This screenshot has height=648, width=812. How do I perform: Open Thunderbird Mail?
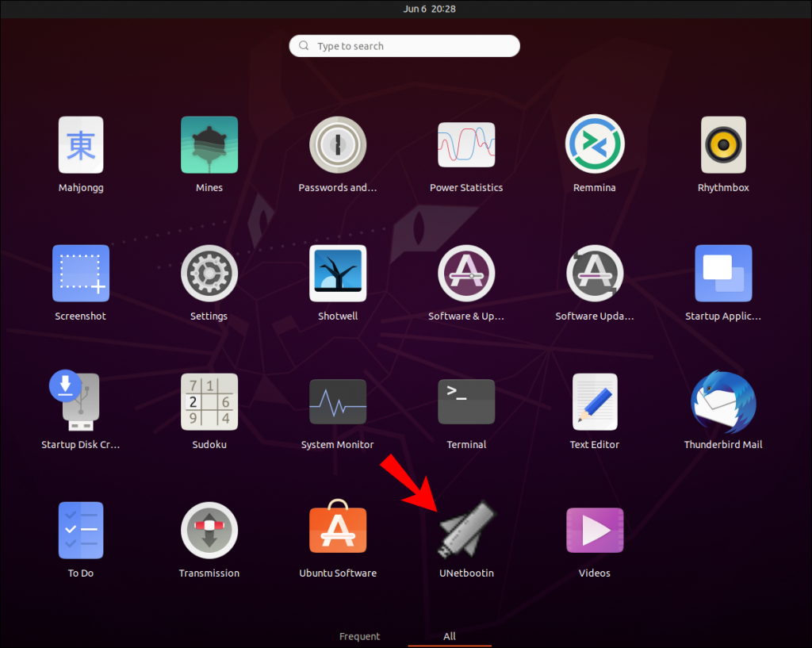click(723, 401)
